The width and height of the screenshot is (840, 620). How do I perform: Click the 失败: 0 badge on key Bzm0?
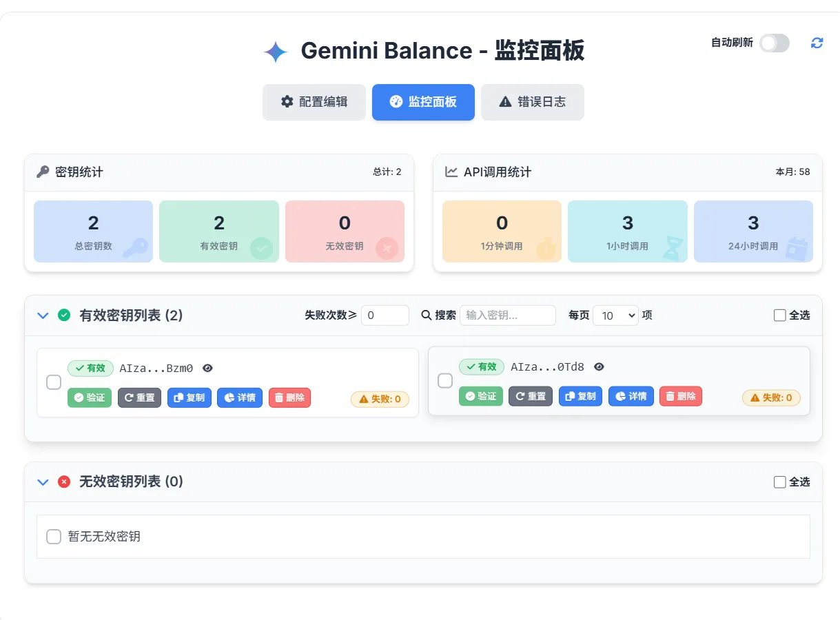[x=380, y=399]
